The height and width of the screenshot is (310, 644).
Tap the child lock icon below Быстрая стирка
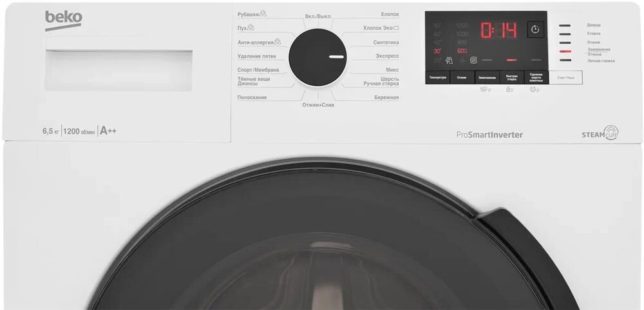509,90
